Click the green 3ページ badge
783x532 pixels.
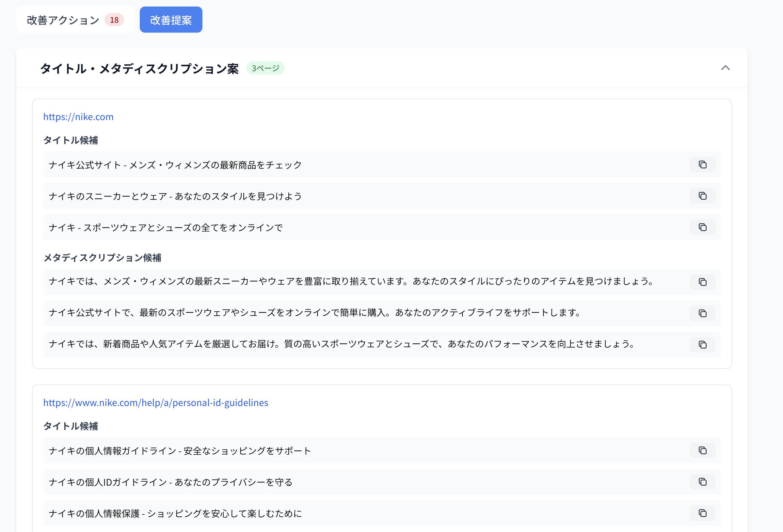point(265,68)
